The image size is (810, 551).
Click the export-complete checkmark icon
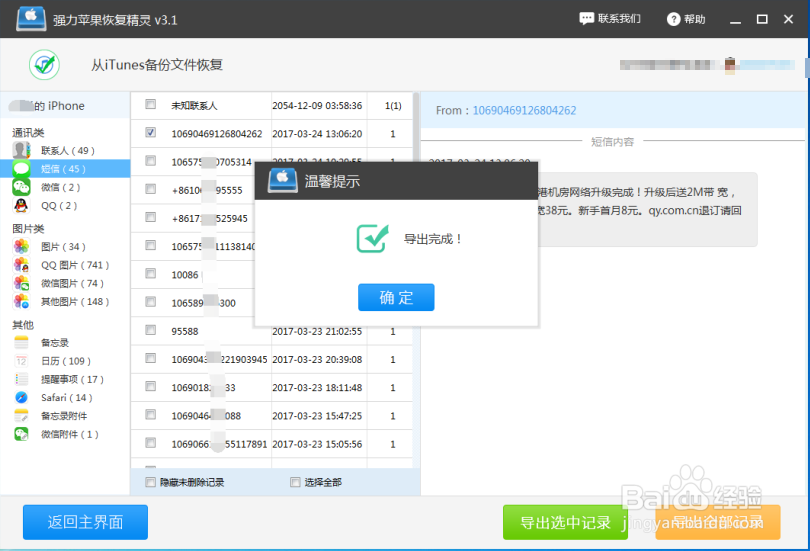tap(372, 238)
